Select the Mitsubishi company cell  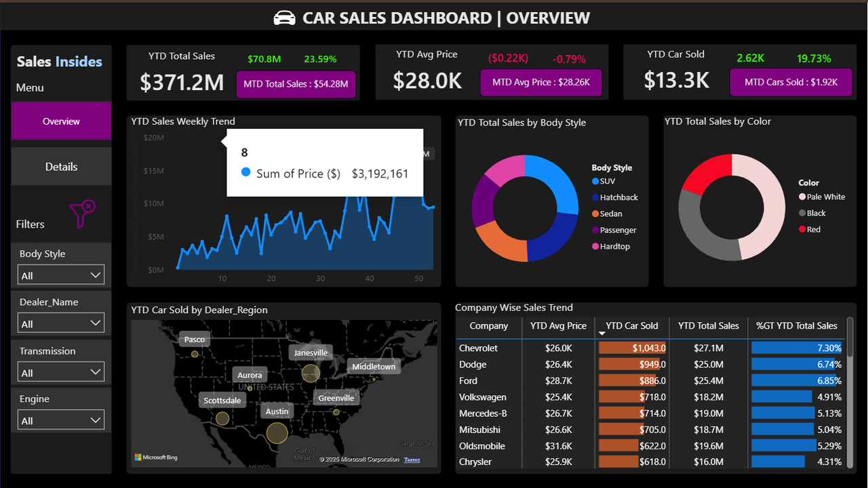(x=479, y=430)
